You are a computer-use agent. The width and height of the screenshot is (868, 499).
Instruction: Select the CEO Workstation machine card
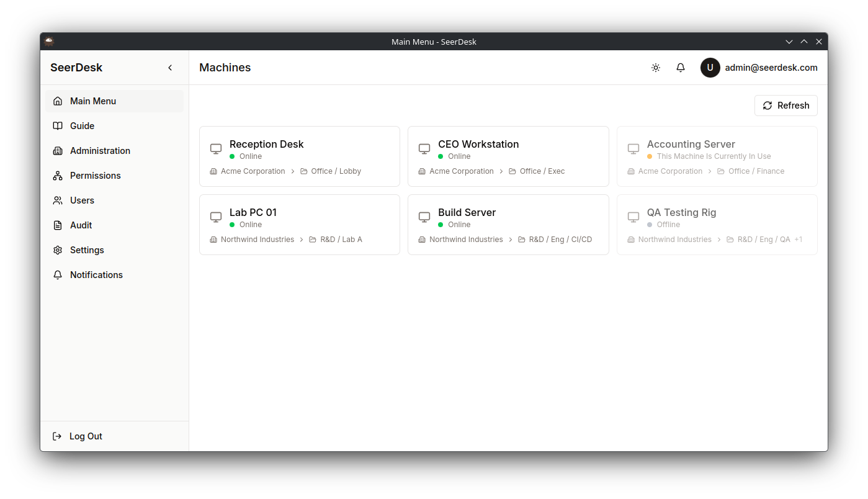(x=508, y=156)
